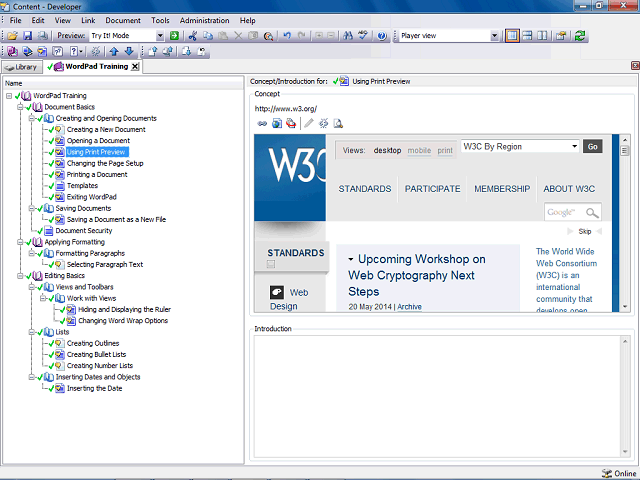This screenshot has width=640, height=480.
Task: Collapse the WordPad Training root node
Action: tap(9, 96)
